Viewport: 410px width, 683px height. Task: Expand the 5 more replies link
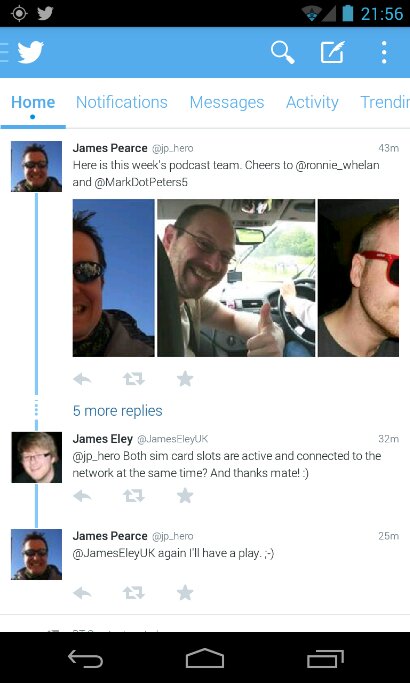118,411
